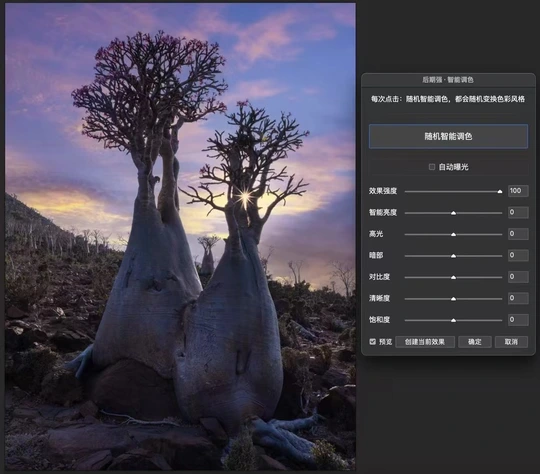Focus the 饱和度 value field
The image size is (540, 474).
(518, 320)
